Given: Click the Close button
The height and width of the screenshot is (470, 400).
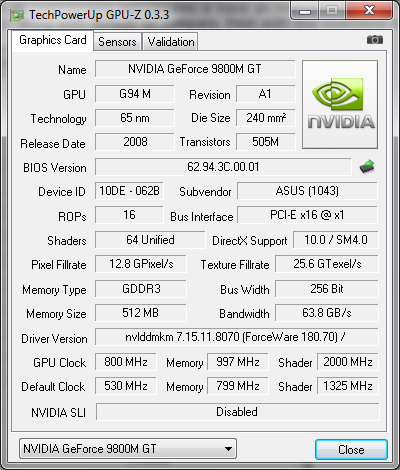Looking at the screenshot, I should pos(351,449).
